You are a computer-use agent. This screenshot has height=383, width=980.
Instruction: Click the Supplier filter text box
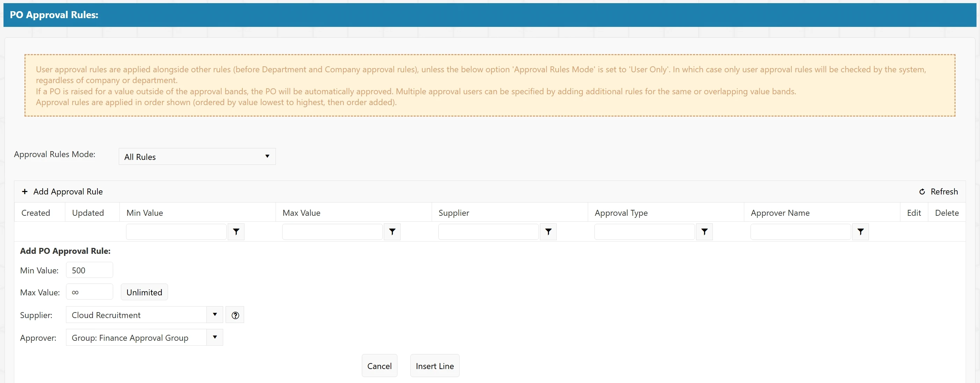(x=489, y=231)
